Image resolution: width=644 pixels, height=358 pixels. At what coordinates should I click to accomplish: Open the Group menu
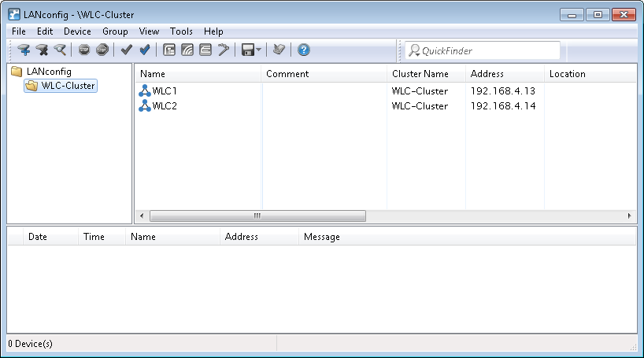click(x=115, y=31)
